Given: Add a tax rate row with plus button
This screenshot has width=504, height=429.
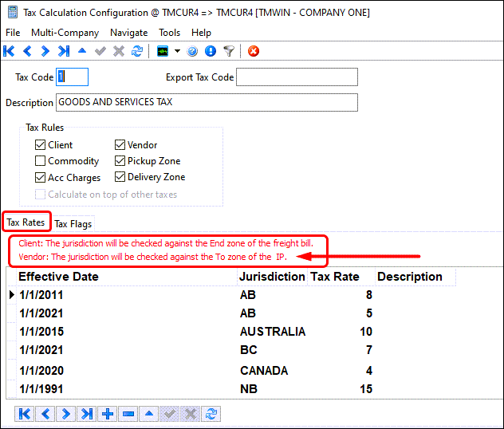Looking at the screenshot, I should 108,413.
